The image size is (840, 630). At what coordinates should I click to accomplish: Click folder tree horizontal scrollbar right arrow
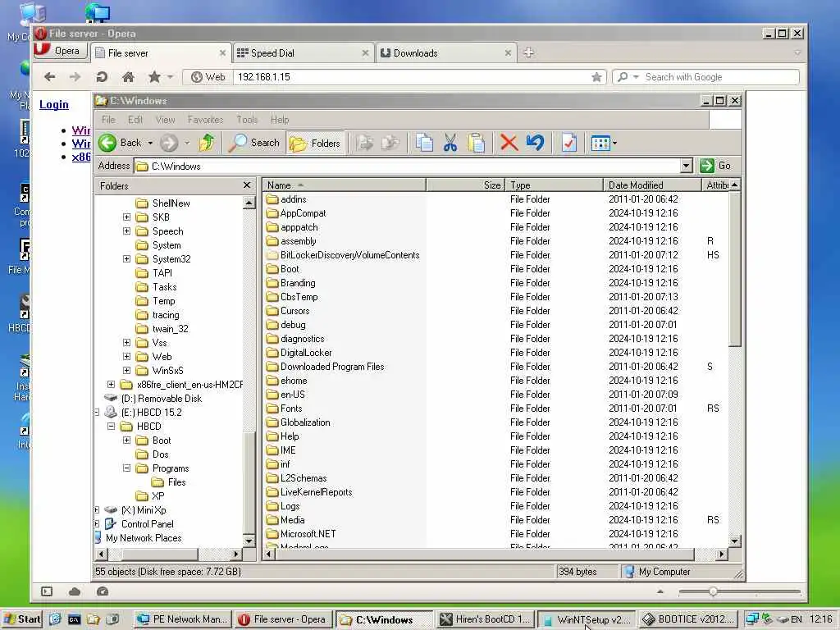(236, 554)
